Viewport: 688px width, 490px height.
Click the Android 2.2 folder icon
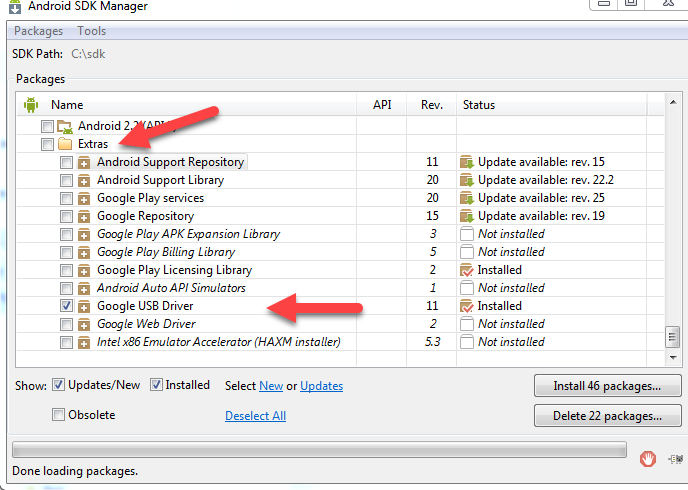point(64,127)
